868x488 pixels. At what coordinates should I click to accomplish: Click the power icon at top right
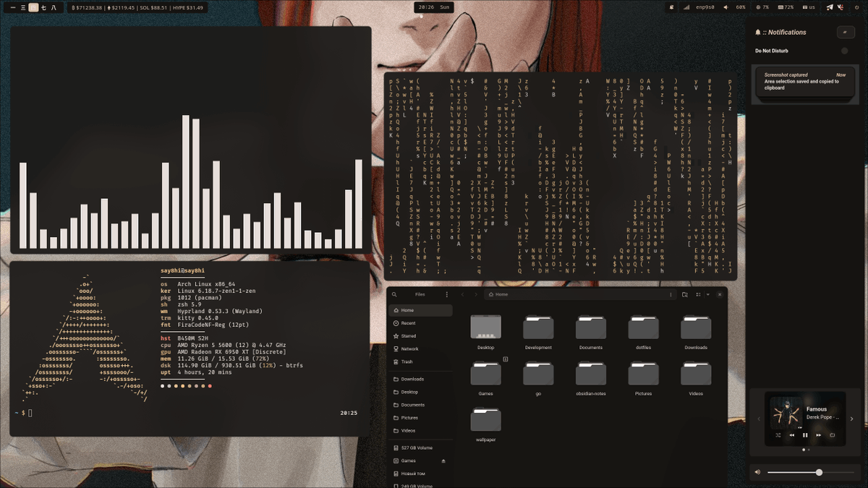tap(856, 7)
